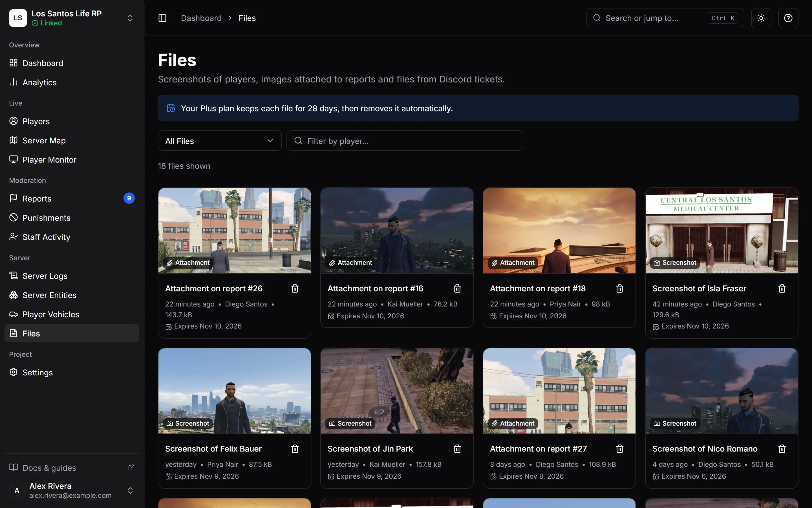Screen dimensions: 812x508
Task: Open thumbnail of Attachment on report #26
Action: [235, 231]
